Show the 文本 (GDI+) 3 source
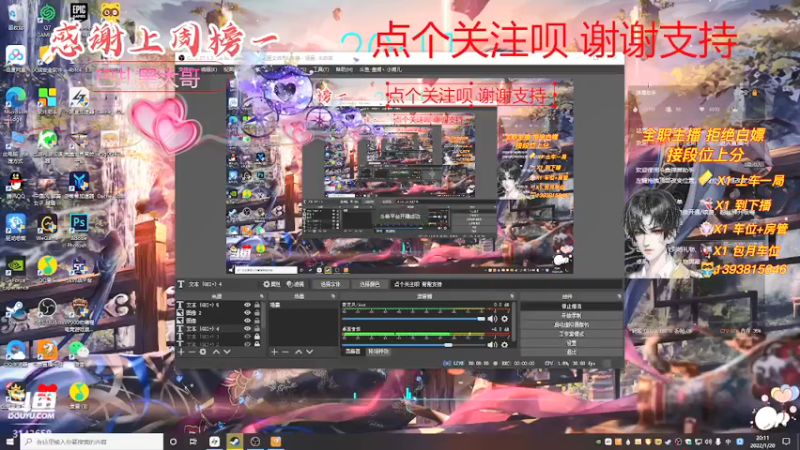The height and width of the screenshot is (450, 800). click(x=247, y=336)
